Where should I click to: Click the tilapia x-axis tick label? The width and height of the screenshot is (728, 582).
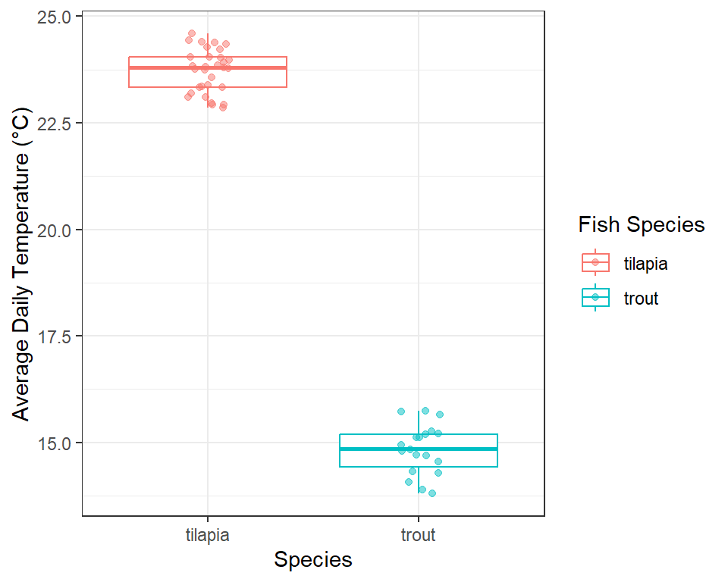[x=208, y=535]
